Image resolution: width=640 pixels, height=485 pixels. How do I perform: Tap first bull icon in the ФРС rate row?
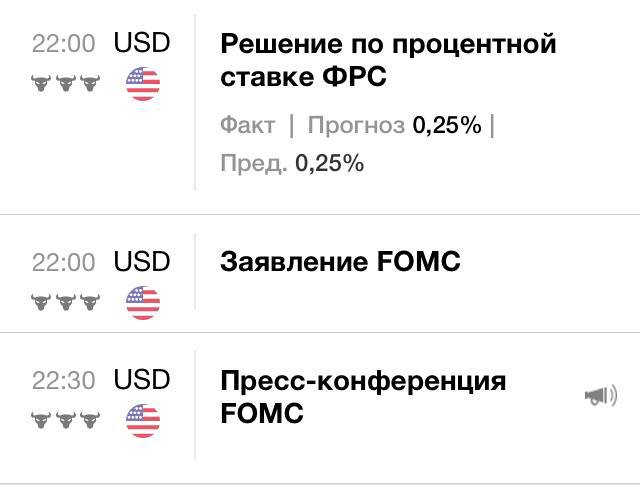point(41,83)
